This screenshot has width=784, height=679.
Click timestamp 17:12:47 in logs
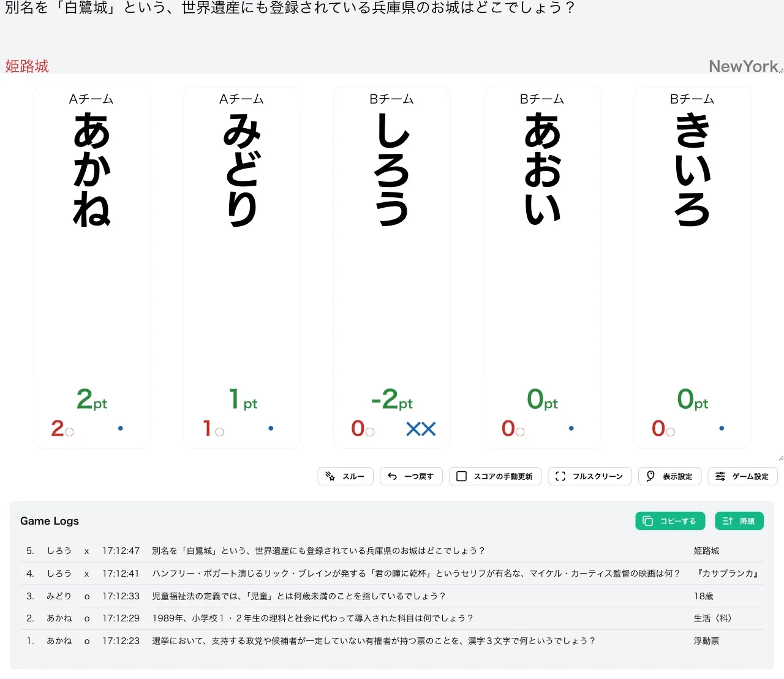[x=121, y=551]
